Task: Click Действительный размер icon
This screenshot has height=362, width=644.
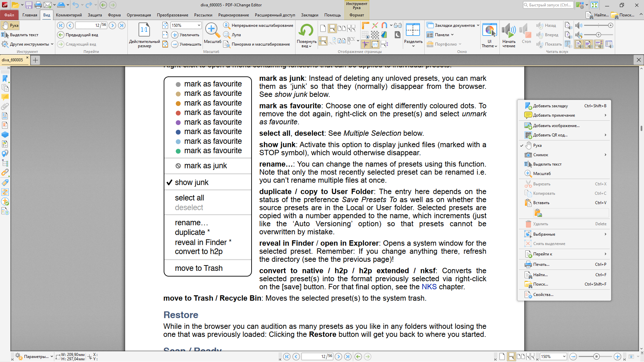Action: point(144,35)
